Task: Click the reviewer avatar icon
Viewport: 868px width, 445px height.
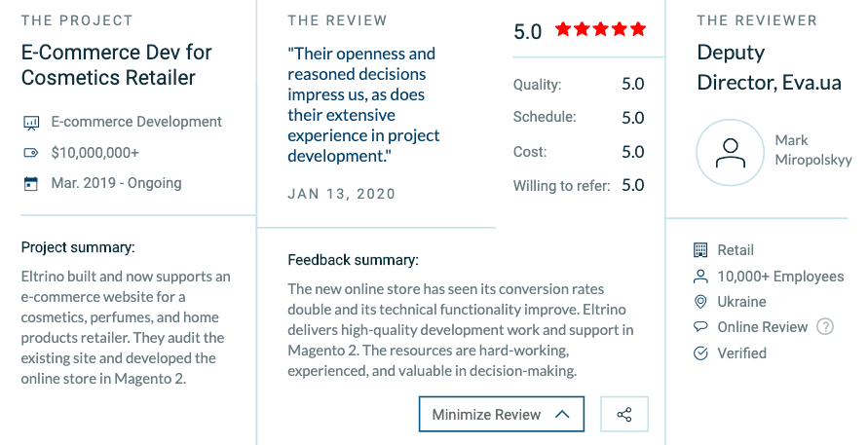Action: [x=730, y=153]
